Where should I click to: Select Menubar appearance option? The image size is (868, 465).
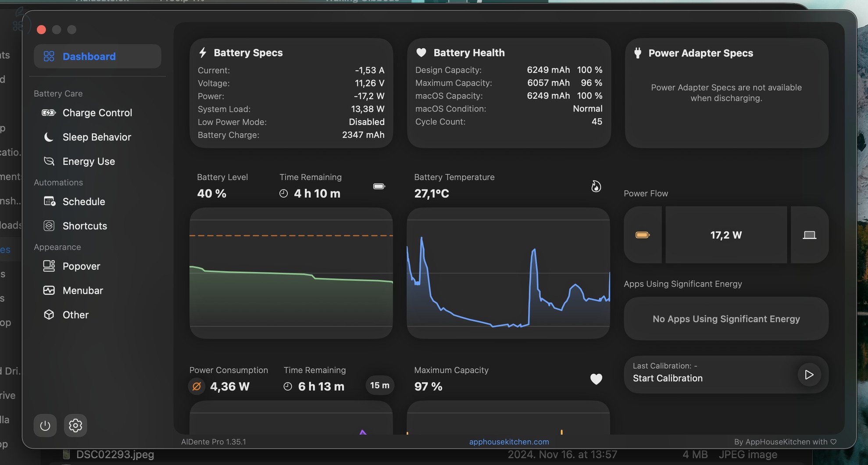(82, 290)
